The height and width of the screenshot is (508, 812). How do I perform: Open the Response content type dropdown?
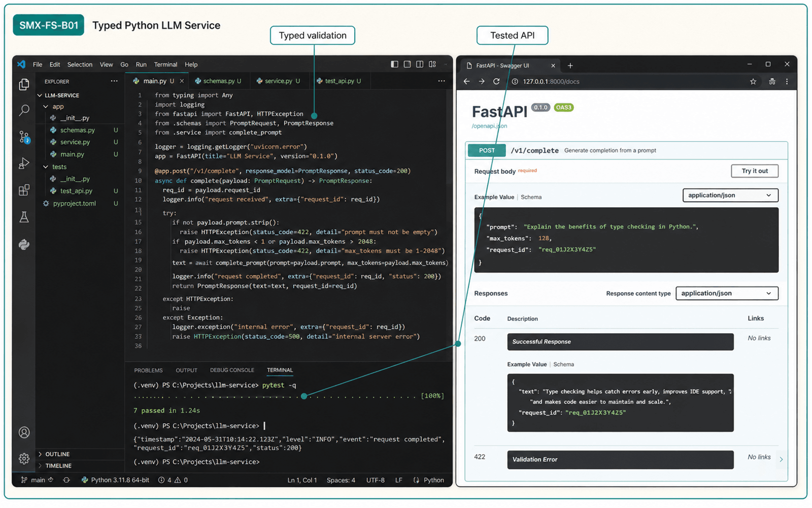coord(727,293)
